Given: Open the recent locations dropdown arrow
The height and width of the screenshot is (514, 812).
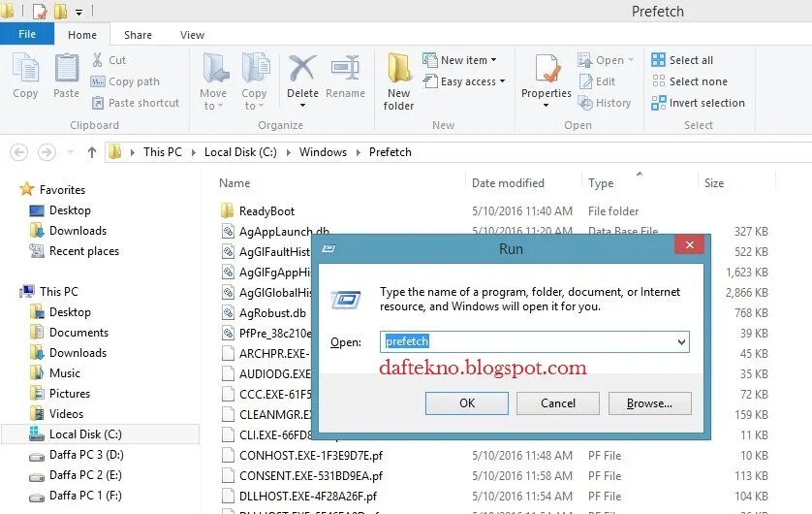Looking at the screenshot, I should coord(71,152).
